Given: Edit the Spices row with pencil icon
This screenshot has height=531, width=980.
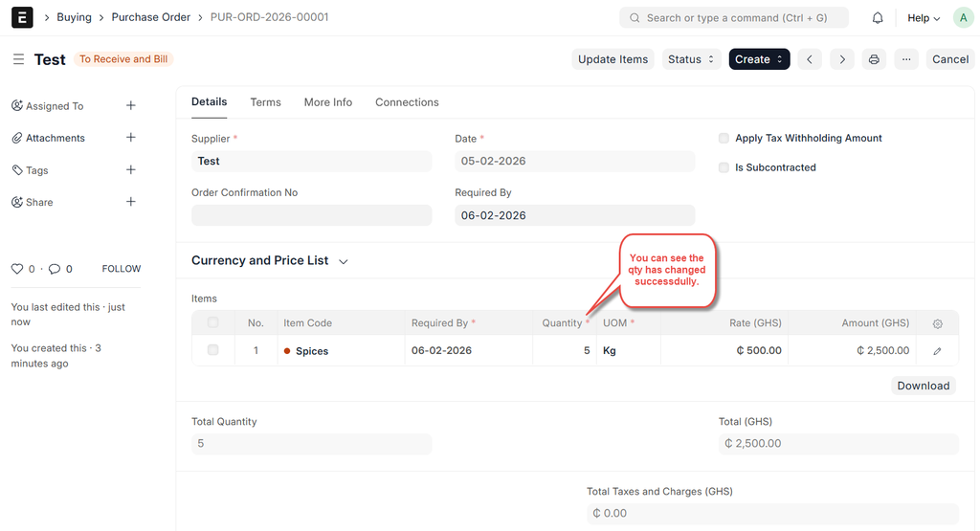Looking at the screenshot, I should [937, 351].
